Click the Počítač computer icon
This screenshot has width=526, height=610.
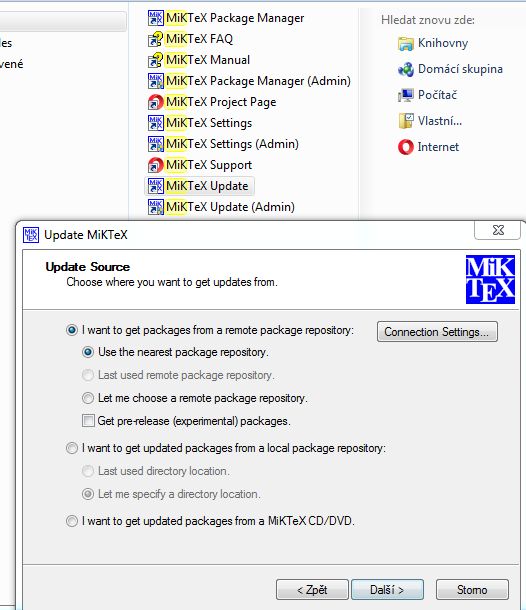pyautogui.click(x=405, y=95)
